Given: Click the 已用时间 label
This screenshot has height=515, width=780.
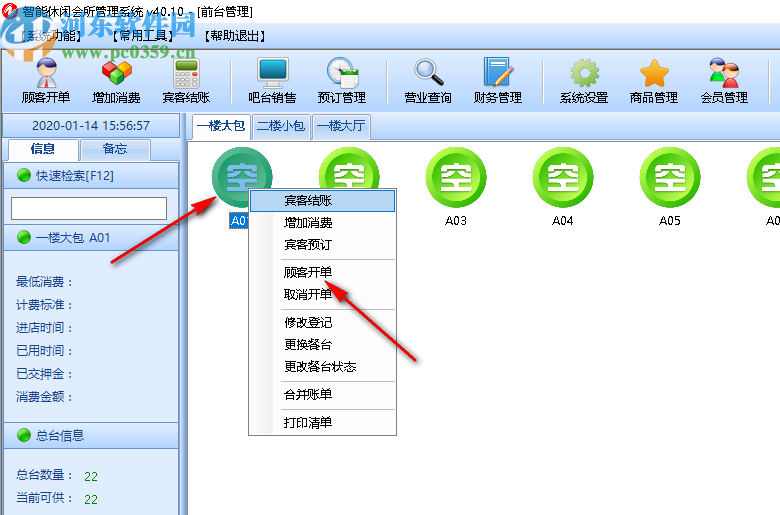Looking at the screenshot, I should (x=44, y=351).
